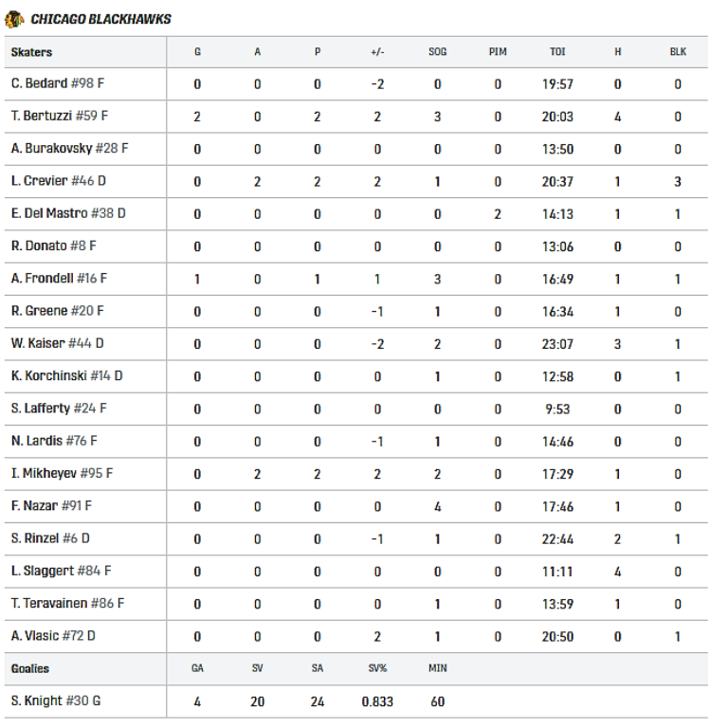Viewport: 710px width, 728px height.
Task: Open I. Mikheyev #95 player link
Action: point(62,473)
